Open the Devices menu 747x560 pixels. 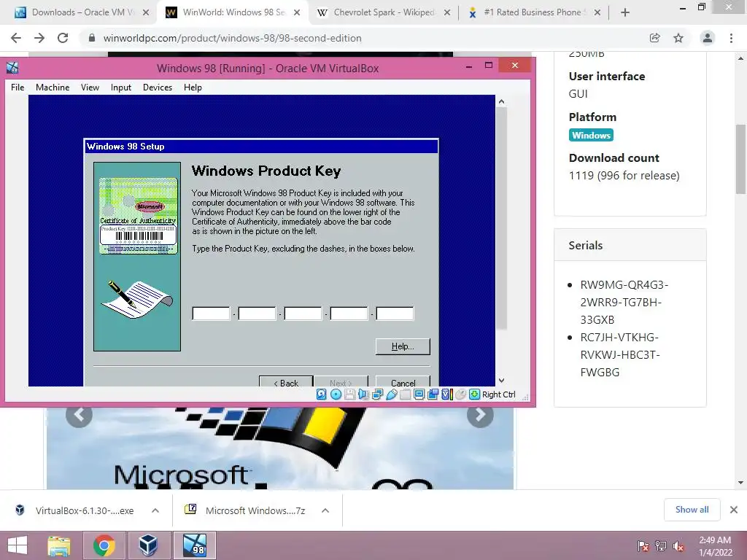coord(158,87)
